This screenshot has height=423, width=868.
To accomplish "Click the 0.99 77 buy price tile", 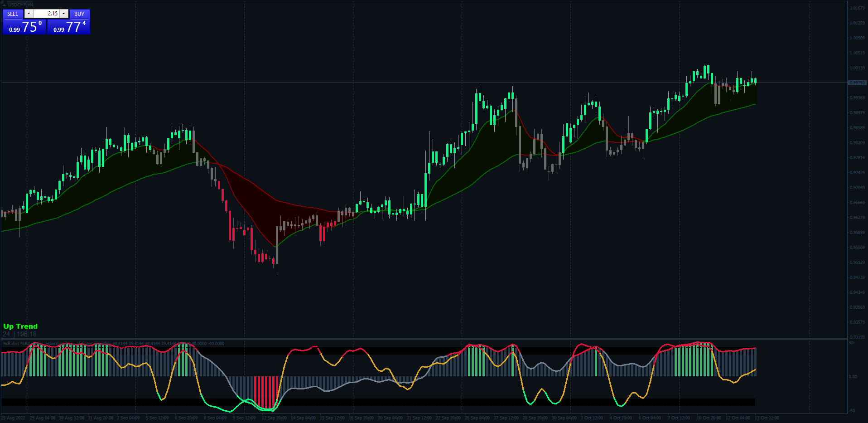I will click(68, 26).
